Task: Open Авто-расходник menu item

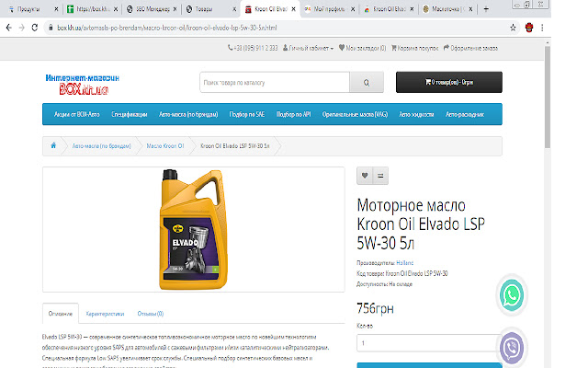Action: [465, 114]
